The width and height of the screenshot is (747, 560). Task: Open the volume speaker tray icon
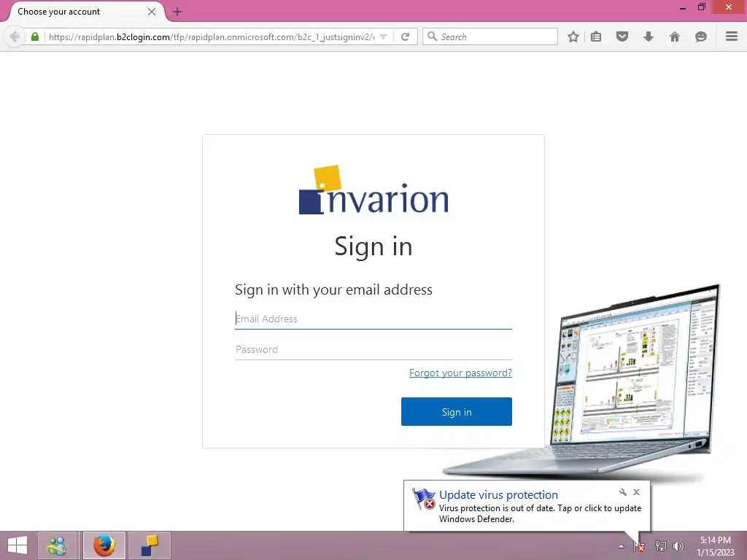tap(678, 546)
